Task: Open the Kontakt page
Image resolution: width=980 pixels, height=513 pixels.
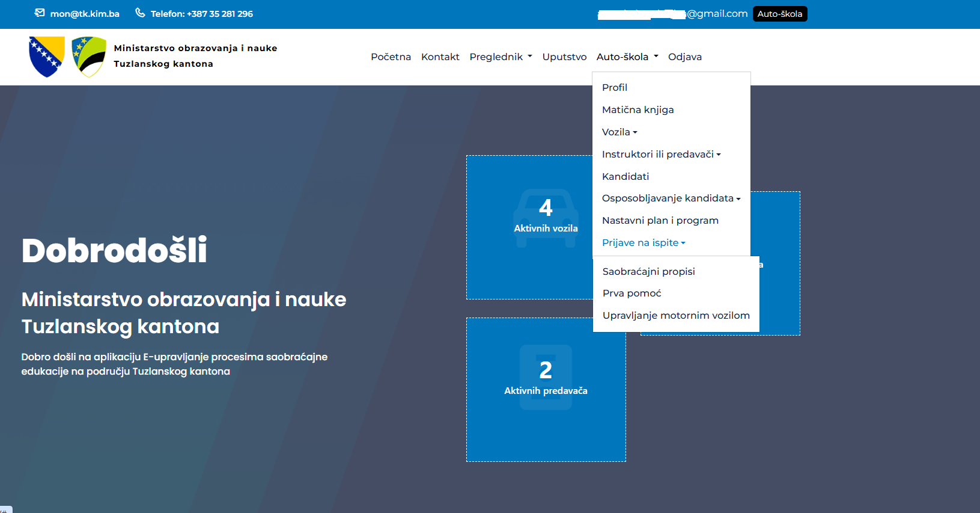Action: click(x=440, y=57)
